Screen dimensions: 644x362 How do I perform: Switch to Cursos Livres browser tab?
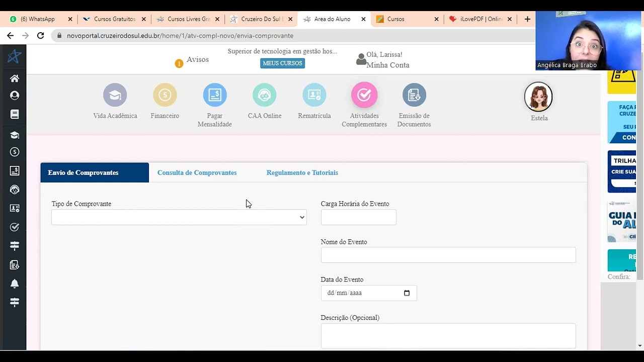(188, 19)
